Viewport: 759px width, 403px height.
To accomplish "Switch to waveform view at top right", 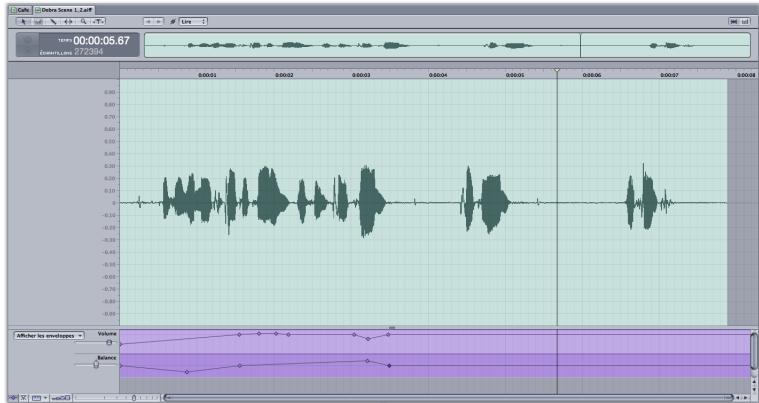I will (x=734, y=21).
